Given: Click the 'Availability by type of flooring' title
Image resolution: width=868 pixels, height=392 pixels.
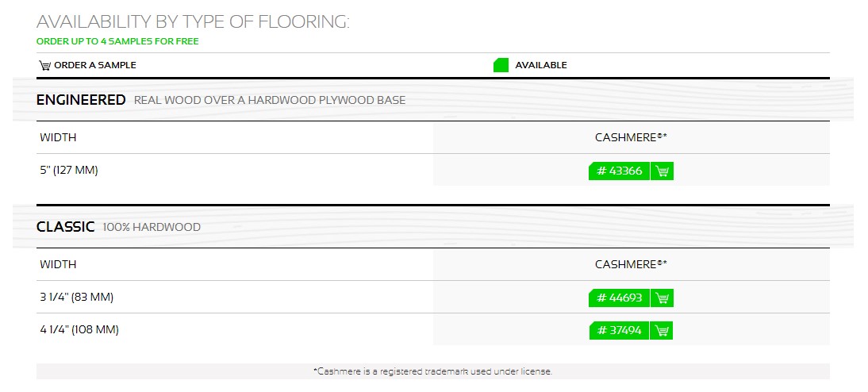Looking at the screenshot, I should (x=193, y=21).
